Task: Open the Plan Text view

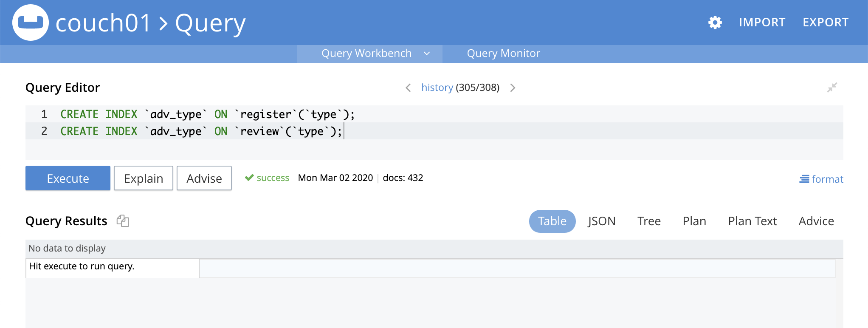Action: pyautogui.click(x=752, y=221)
